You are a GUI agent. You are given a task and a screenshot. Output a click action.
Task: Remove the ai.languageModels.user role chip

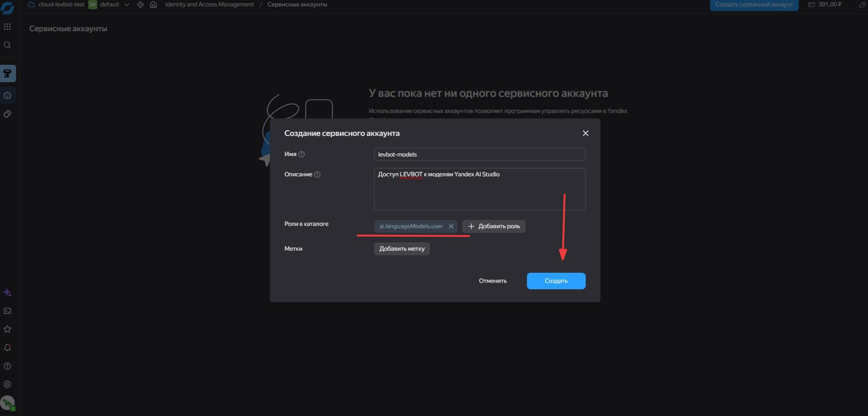coord(451,226)
